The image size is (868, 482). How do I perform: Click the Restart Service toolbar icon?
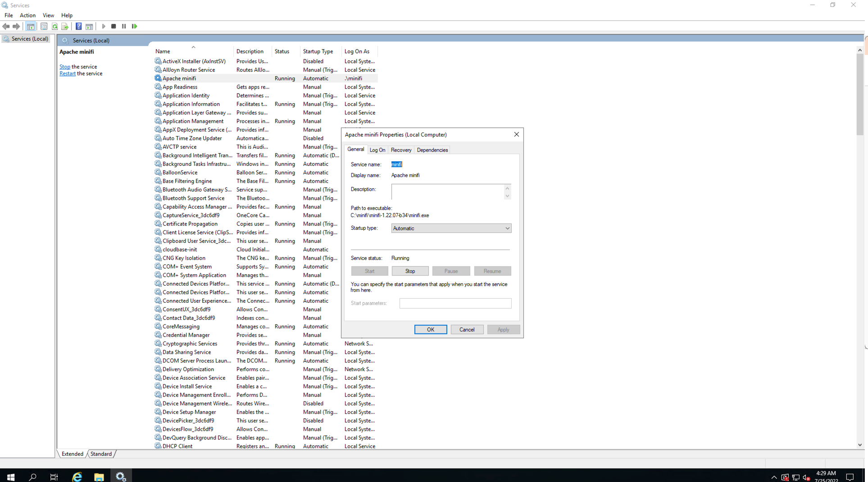pyautogui.click(x=134, y=27)
